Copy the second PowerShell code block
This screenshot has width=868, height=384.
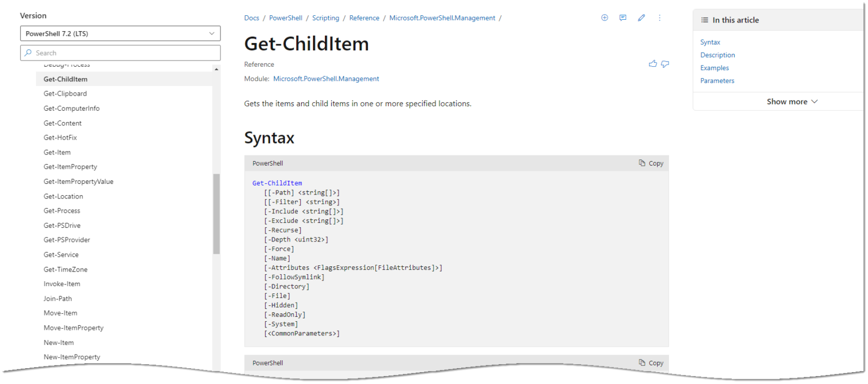tap(651, 363)
